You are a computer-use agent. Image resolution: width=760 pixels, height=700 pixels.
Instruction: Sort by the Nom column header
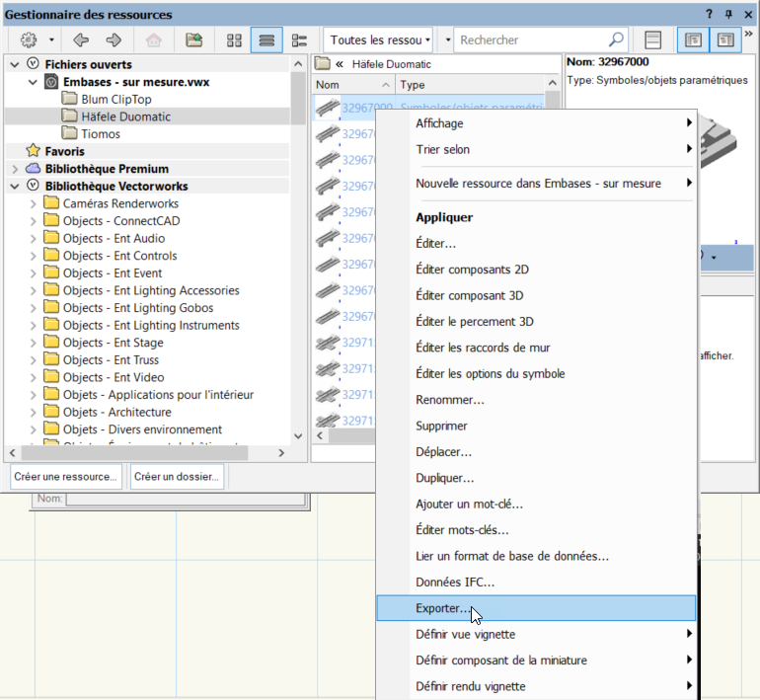tap(353, 85)
